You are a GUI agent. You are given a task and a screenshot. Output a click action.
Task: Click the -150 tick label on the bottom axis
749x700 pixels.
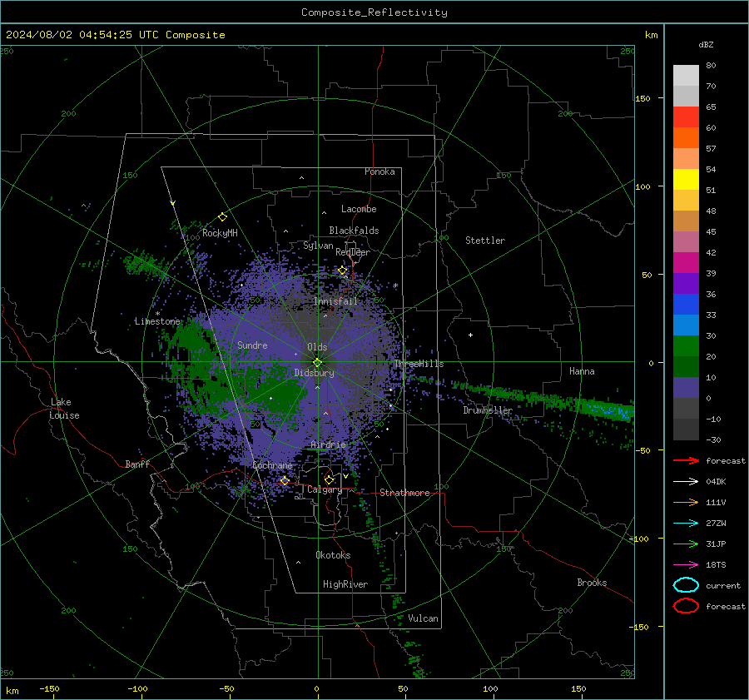point(49,688)
